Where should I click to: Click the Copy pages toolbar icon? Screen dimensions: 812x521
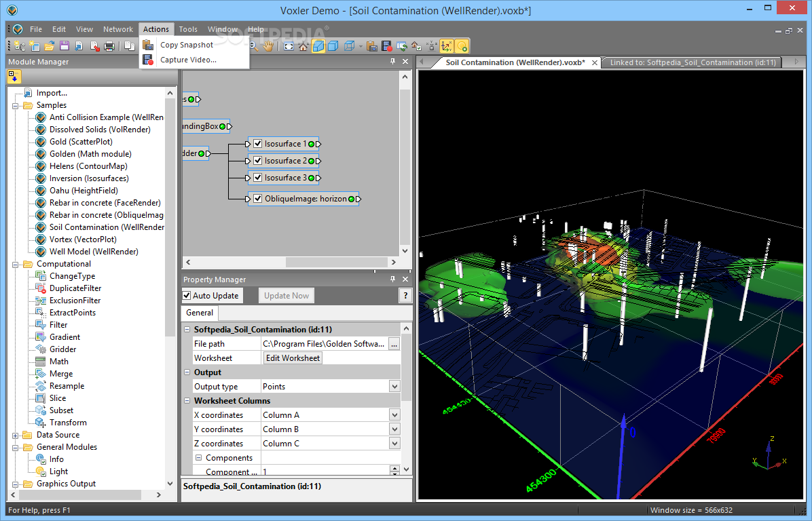point(130,46)
